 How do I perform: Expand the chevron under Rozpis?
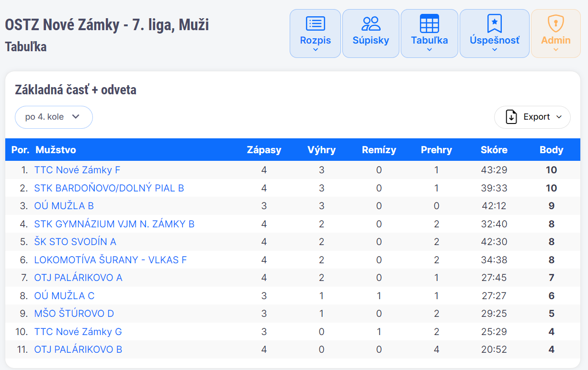316,49
